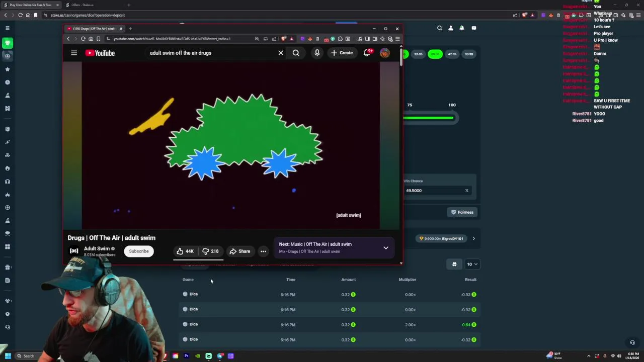Viewport: 644px width, 362px height.
Task: Click the Multiplier column header
Action: coord(407,280)
